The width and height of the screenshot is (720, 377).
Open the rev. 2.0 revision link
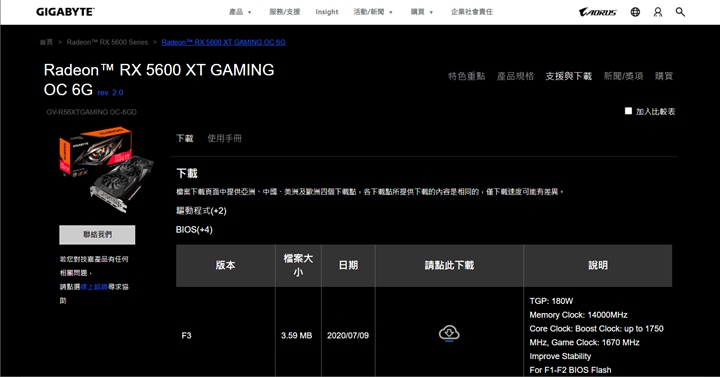pyautogui.click(x=110, y=92)
